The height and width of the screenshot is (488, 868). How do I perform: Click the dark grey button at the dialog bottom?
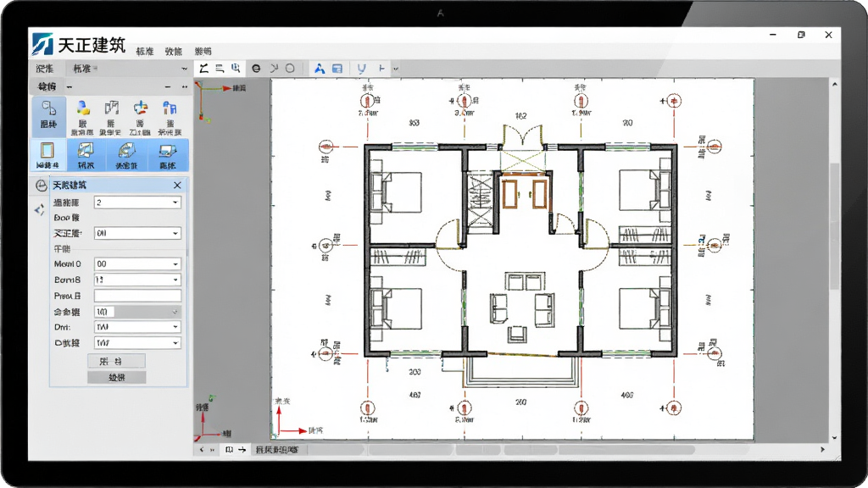(117, 377)
